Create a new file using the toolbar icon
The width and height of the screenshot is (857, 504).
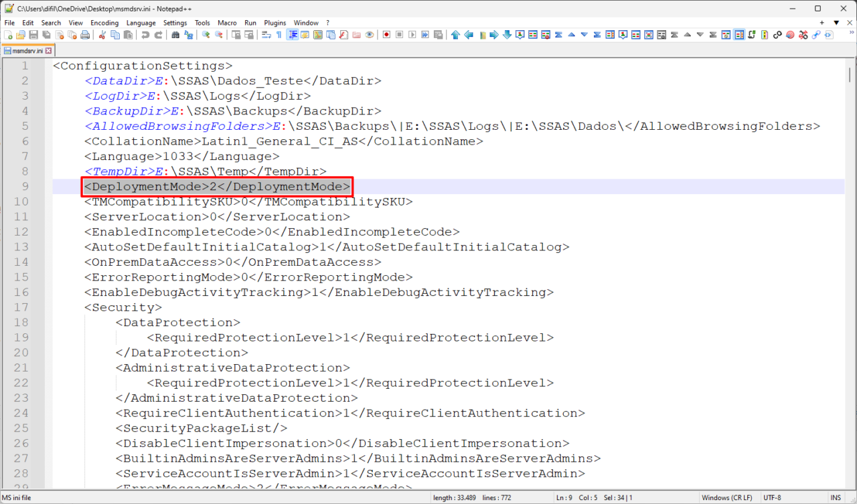pyautogui.click(x=9, y=35)
